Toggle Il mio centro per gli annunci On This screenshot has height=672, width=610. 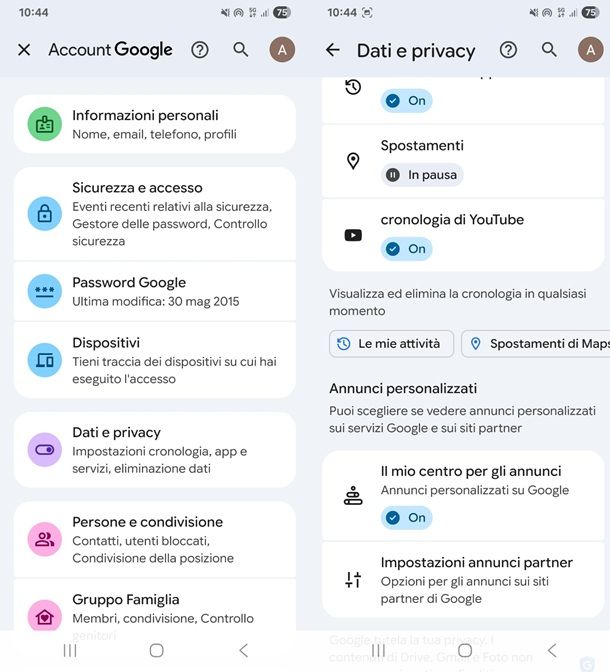click(407, 517)
